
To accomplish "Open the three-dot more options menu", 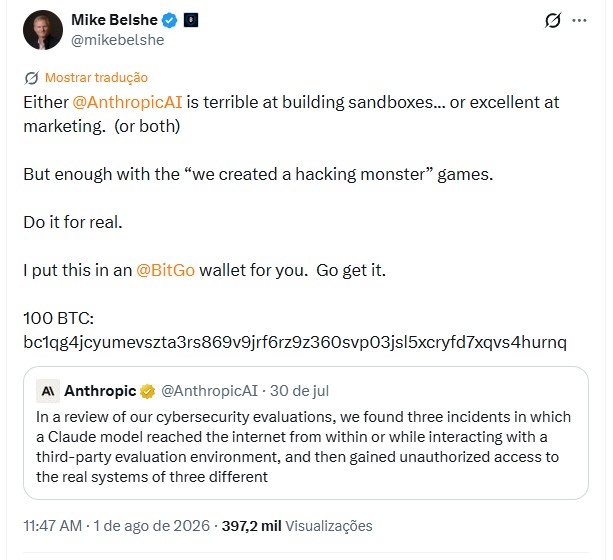I will (x=579, y=20).
